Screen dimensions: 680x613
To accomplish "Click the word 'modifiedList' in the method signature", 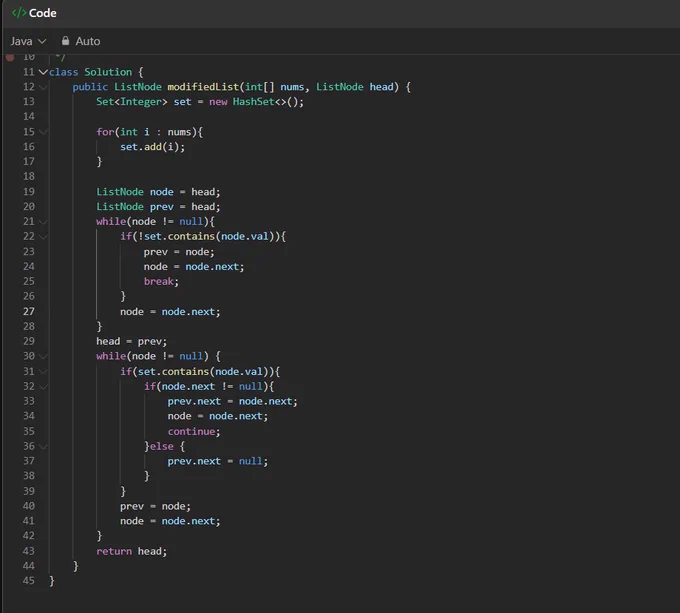I will tap(203, 87).
